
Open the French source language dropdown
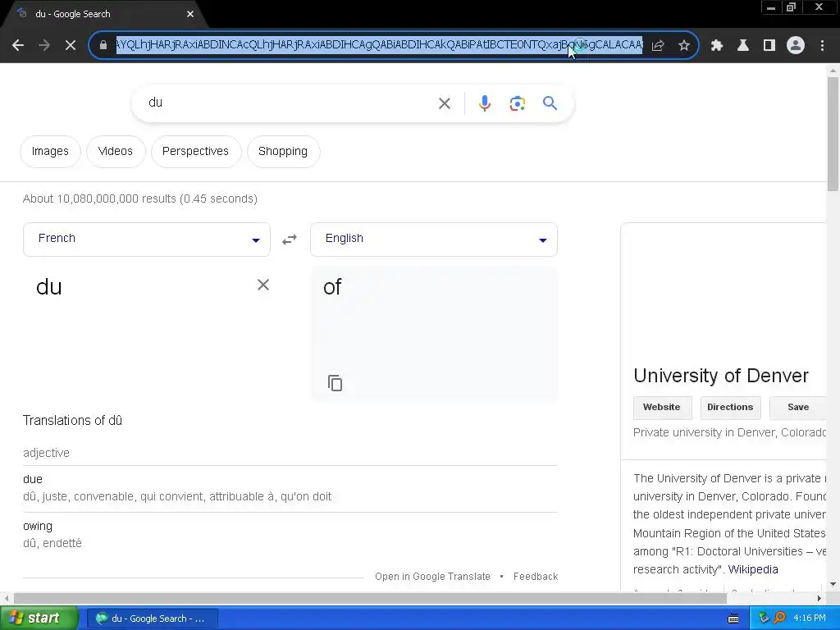point(147,239)
